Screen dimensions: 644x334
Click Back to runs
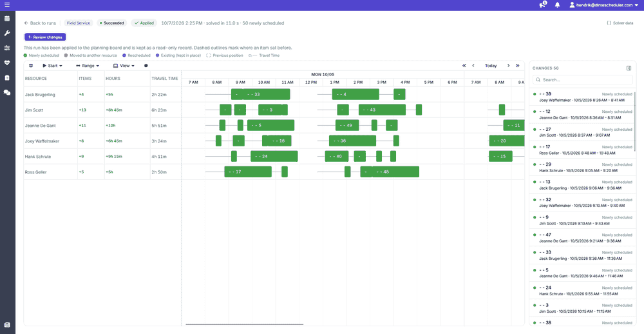click(x=40, y=23)
